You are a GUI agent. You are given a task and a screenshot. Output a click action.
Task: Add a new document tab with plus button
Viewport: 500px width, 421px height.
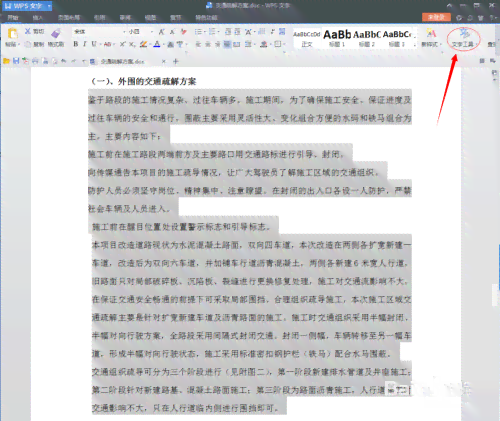point(176,61)
